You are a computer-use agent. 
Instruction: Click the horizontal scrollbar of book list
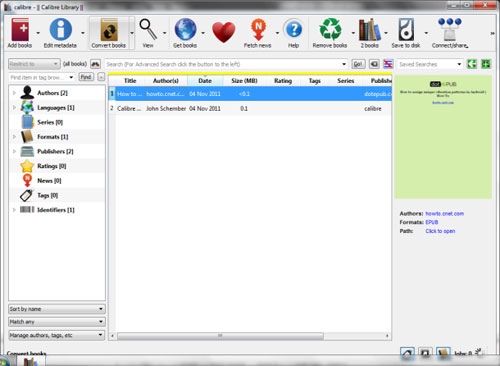pos(220,336)
